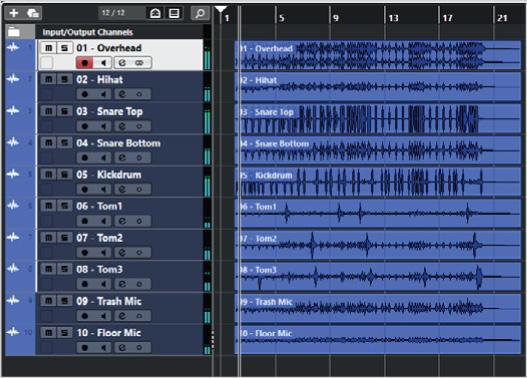Solo the 05 - Kickdrum track
This screenshot has width=527, height=378.
pos(64,174)
